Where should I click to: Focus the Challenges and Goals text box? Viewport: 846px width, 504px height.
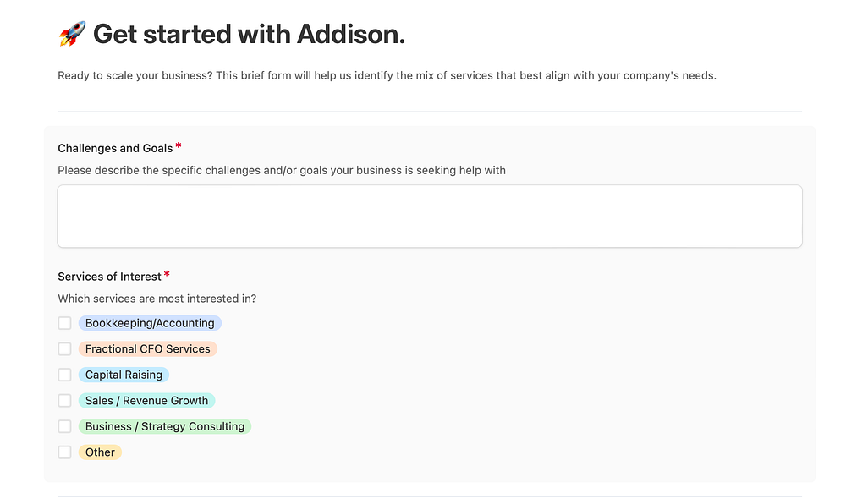coord(429,216)
